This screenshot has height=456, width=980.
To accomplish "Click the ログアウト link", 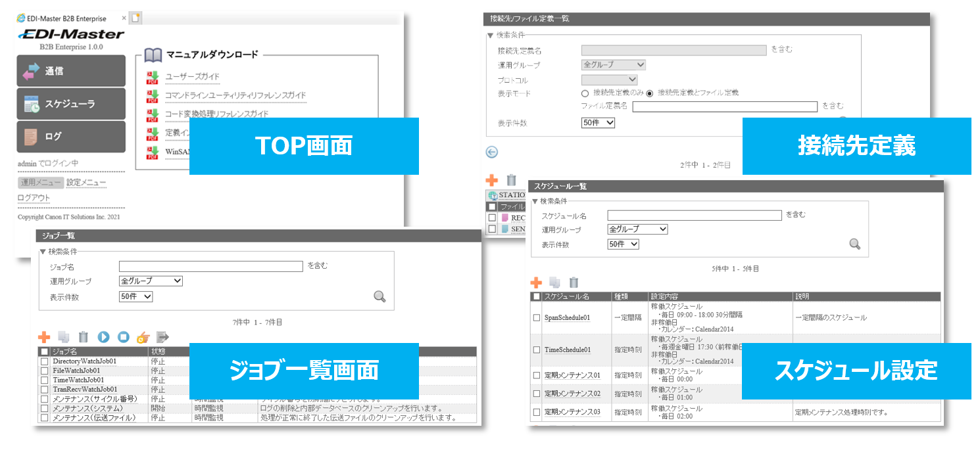I will coord(34,198).
